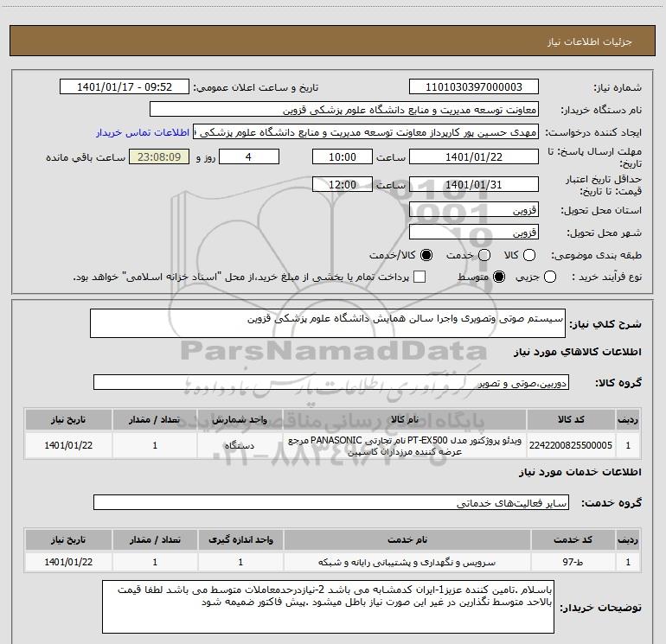Click the PANASONIC PT-EX500 product name cell
This screenshot has width=666, height=644.
point(405,445)
